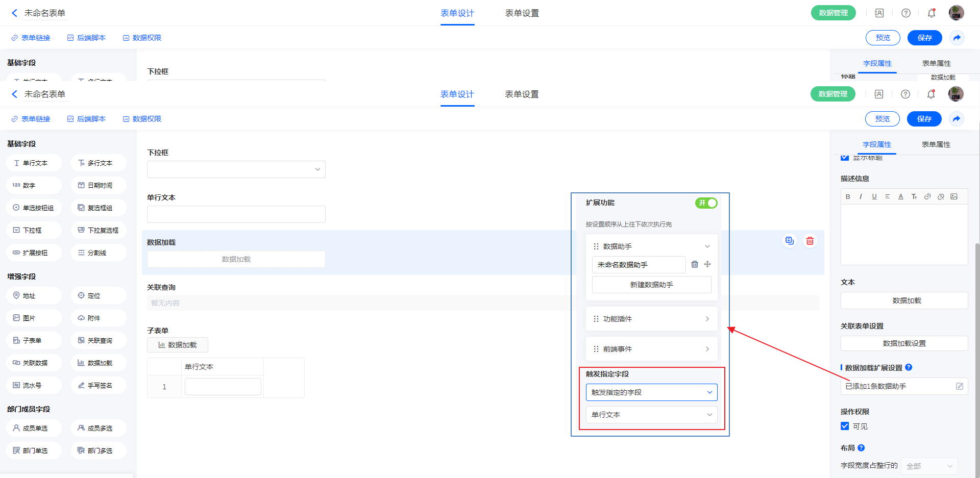Click the insert image icon in description toolbar
980x478 pixels.
(x=954, y=196)
